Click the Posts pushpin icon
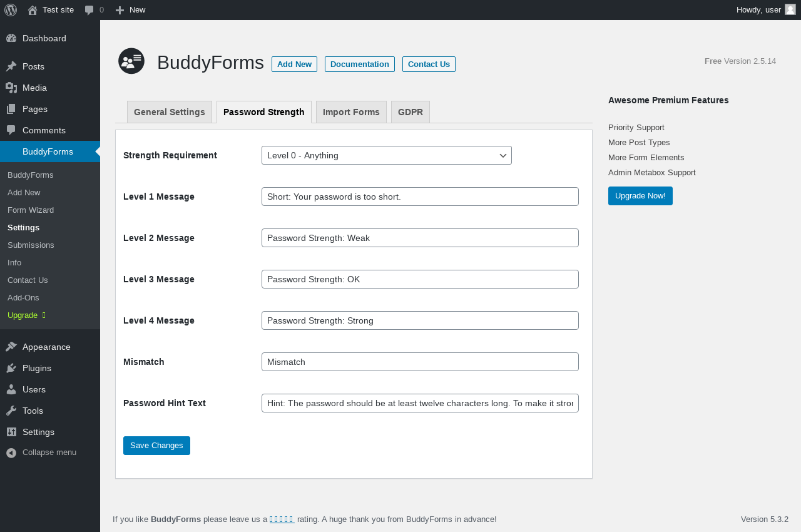 point(11,66)
